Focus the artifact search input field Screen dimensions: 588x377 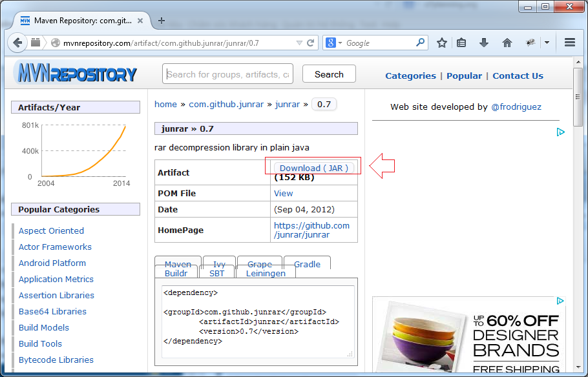(227, 74)
